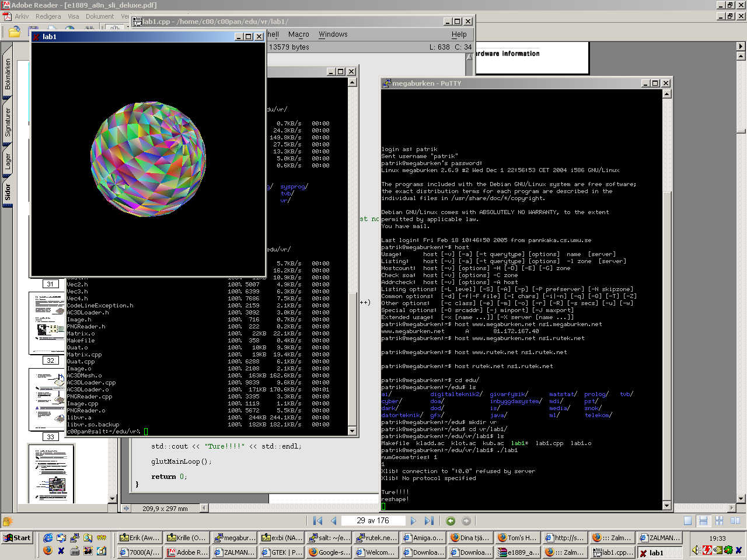Click volume speaker tray icon
747x560 pixels.
pyautogui.click(x=696, y=550)
